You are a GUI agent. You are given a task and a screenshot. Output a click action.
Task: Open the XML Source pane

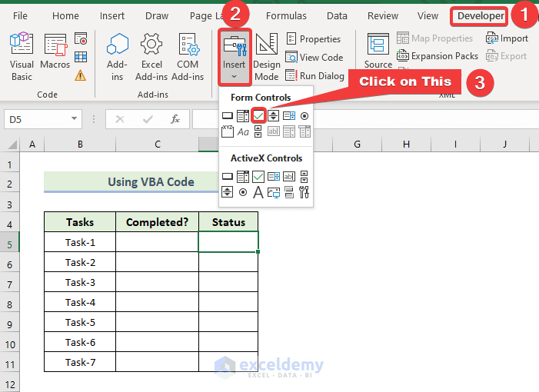[x=378, y=51]
